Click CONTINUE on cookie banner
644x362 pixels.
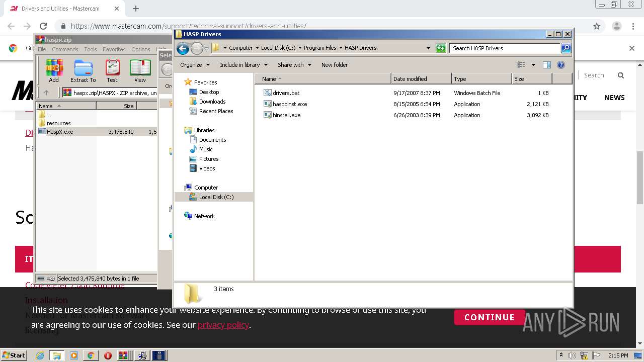[x=489, y=317]
